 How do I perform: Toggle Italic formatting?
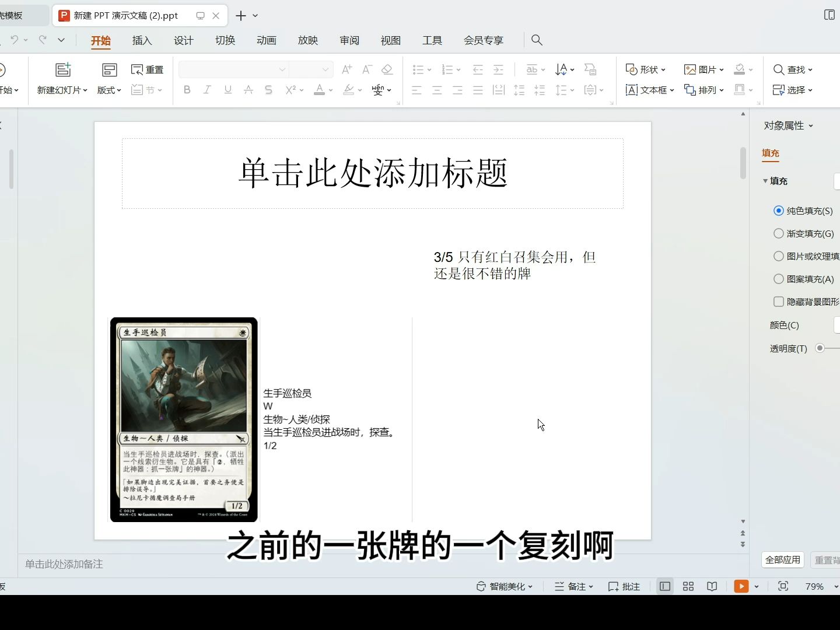pyautogui.click(x=207, y=90)
